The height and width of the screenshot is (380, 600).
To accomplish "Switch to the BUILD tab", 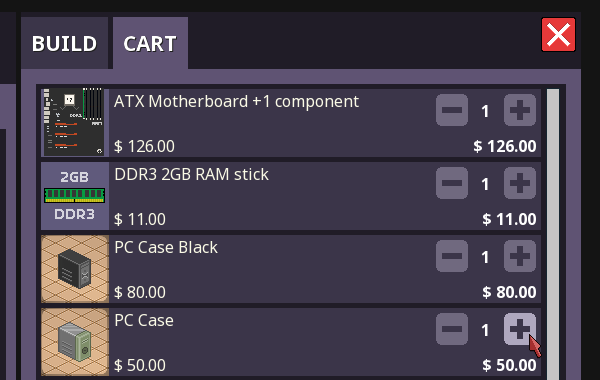I will tap(64, 43).
